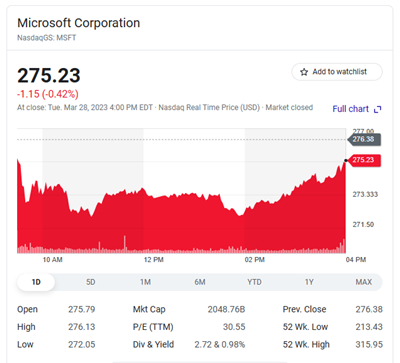
Task: Click the 52 Wk. High value 315.95
Action: 369,345
